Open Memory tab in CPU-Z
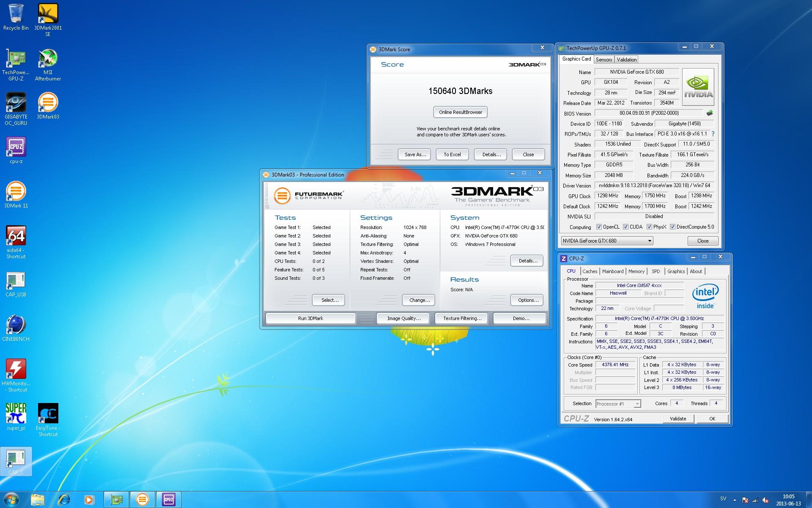Screen dimensions: 812x508 click(x=636, y=271)
